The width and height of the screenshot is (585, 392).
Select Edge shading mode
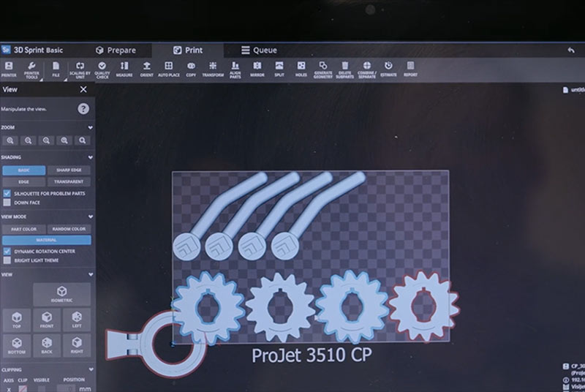coord(24,181)
